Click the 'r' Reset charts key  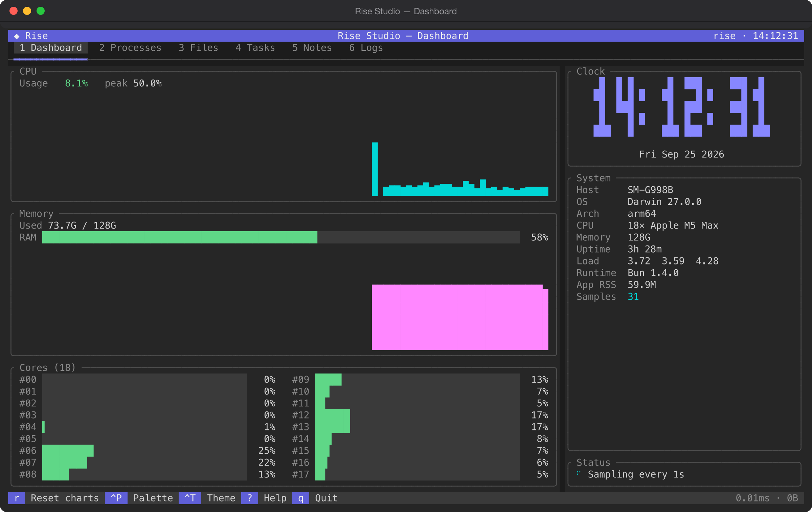point(17,498)
